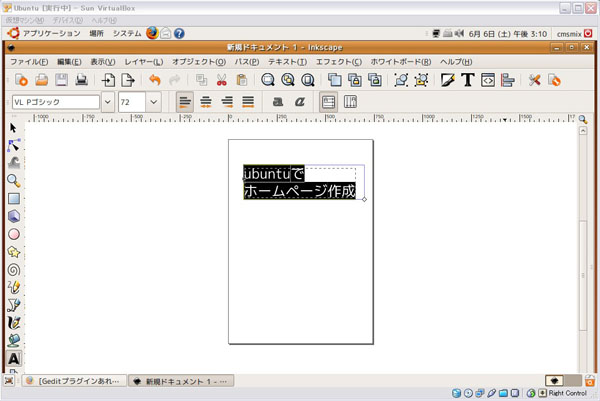
Task: Click the font family input field
Action: pos(56,102)
